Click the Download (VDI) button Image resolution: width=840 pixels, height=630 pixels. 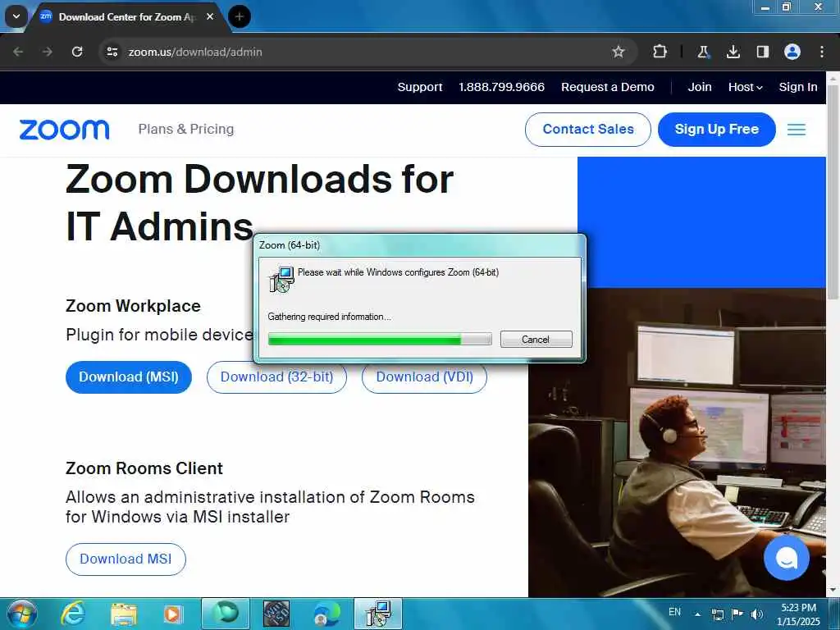(x=424, y=378)
